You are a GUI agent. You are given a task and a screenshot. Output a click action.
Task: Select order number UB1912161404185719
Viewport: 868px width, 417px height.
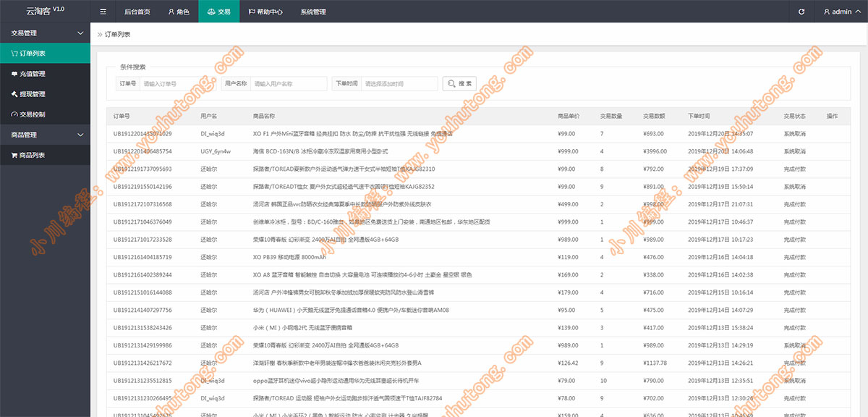142,257
